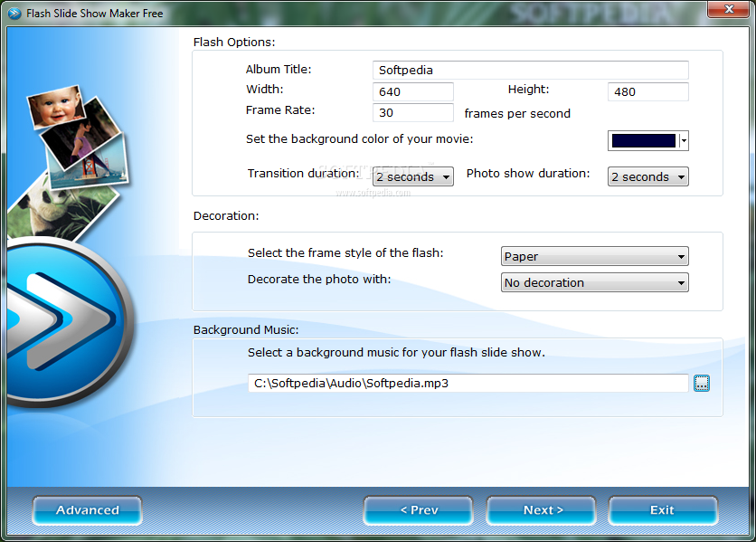Go back with the Prev button
Image resolution: width=756 pixels, height=542 pixels.
point(419,510)
